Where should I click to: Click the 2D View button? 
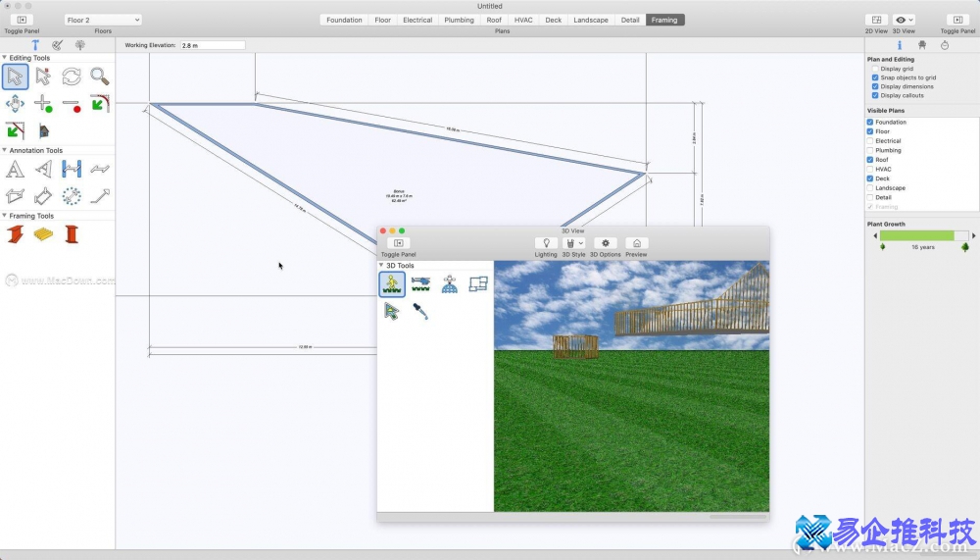[x=876, y=20]
